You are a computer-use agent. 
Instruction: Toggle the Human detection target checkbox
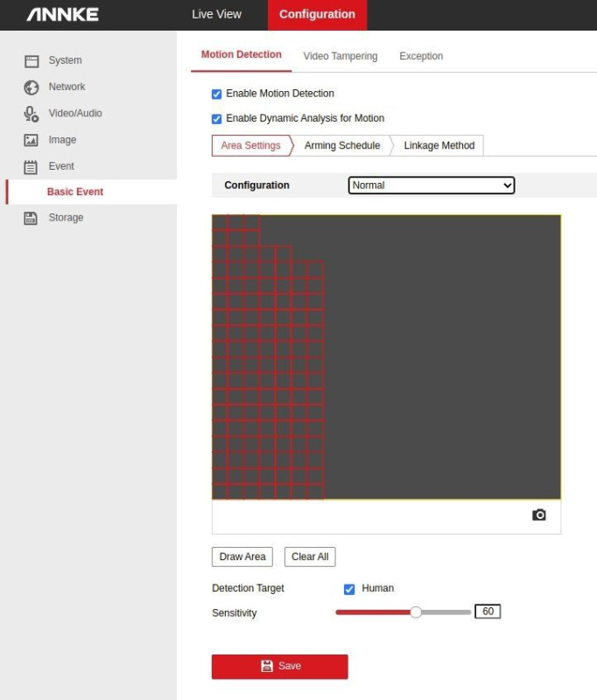(349, 589)
